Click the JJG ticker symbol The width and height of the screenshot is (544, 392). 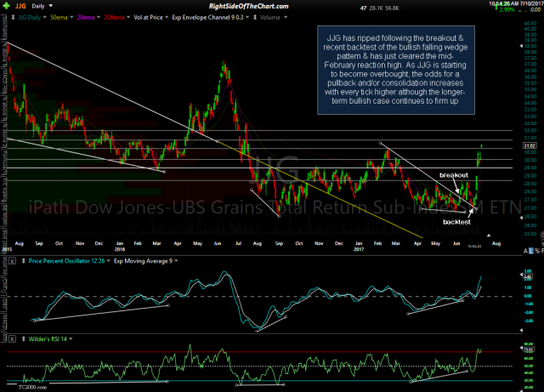pyautogui.click(x=20, y=6)
